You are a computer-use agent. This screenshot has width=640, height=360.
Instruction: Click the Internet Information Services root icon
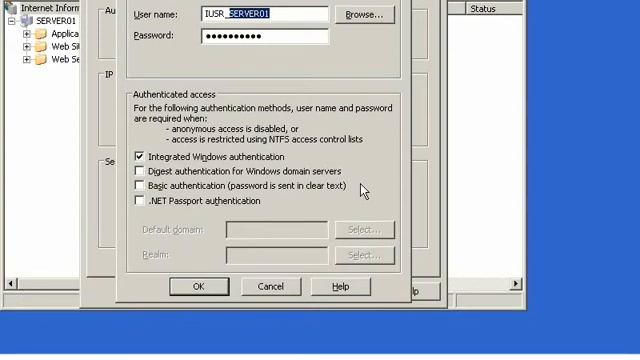[x=11, y=7]
